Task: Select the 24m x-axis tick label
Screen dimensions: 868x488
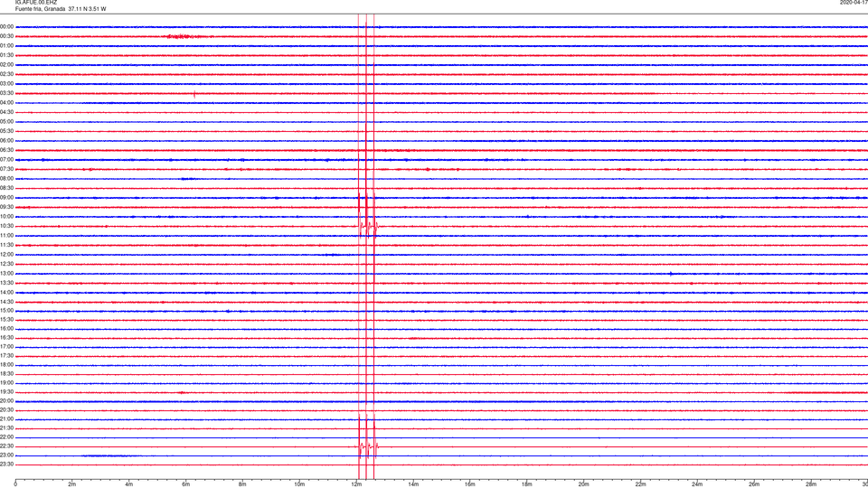Action: [697, 484]
